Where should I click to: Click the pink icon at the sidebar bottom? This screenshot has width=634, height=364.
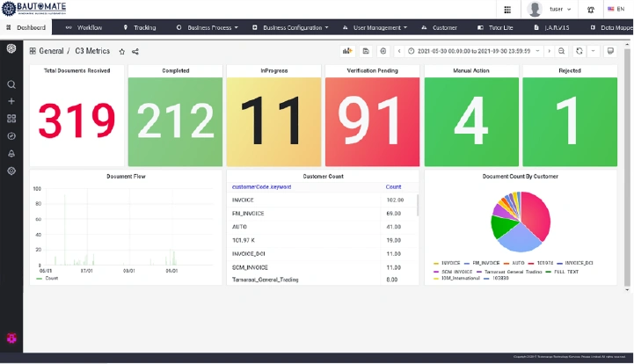(11, 339)
